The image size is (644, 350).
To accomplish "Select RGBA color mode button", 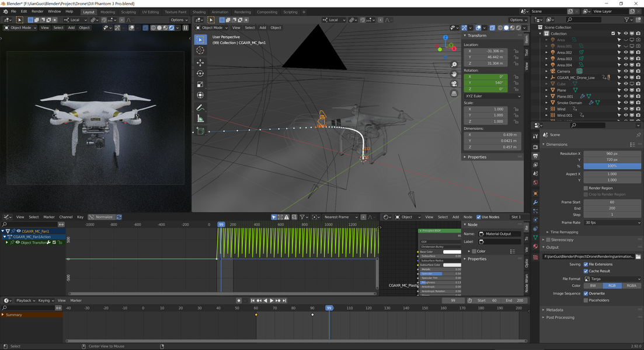I will 631,286.
